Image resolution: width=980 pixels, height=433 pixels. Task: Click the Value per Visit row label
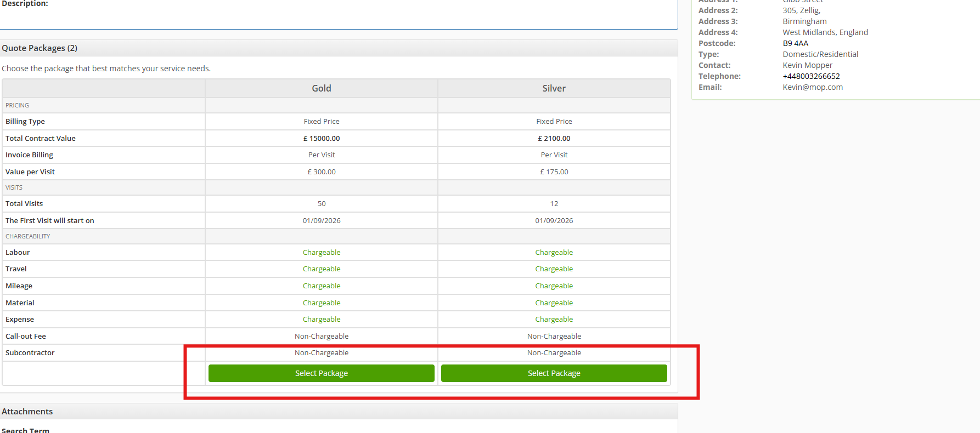[30, 172]
